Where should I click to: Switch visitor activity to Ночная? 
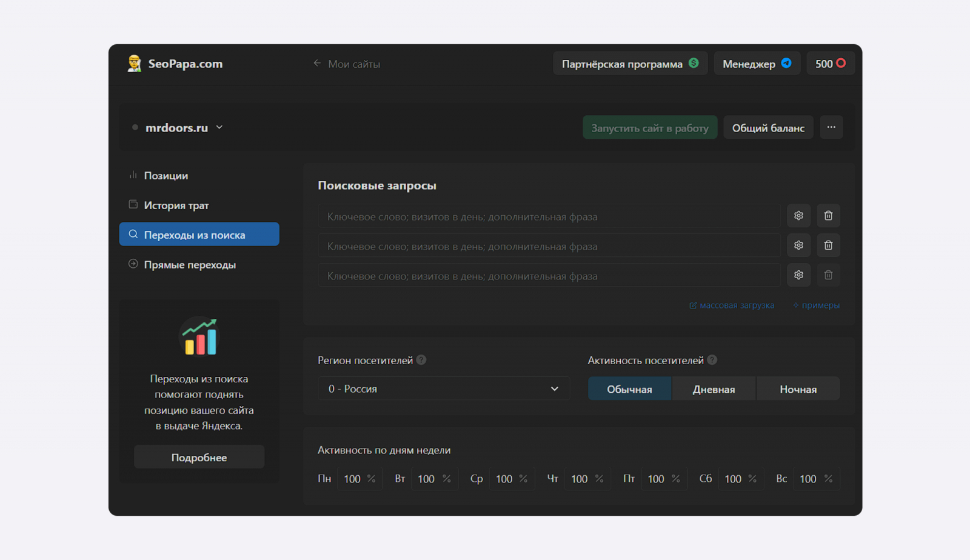(798, 389)
